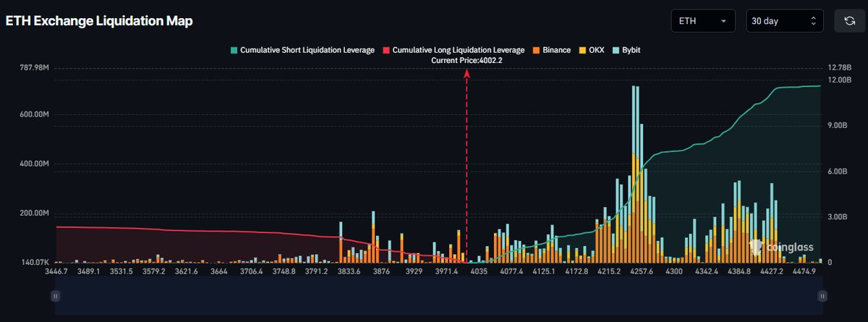This screenshot has width=868, height=322.
Task: Click the ETH dropdown caret arrow
Action: [x=723, y=21]
